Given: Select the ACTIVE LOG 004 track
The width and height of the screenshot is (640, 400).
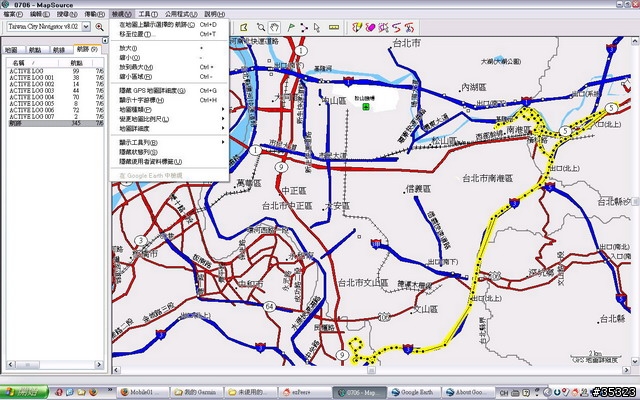Looking at the screenshot, I should 56,97.
